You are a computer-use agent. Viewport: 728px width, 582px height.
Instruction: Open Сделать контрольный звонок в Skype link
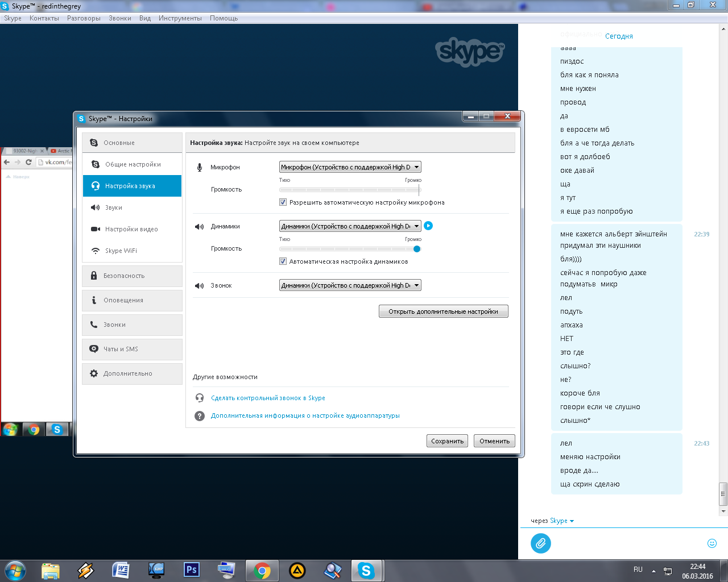[268, 398]
